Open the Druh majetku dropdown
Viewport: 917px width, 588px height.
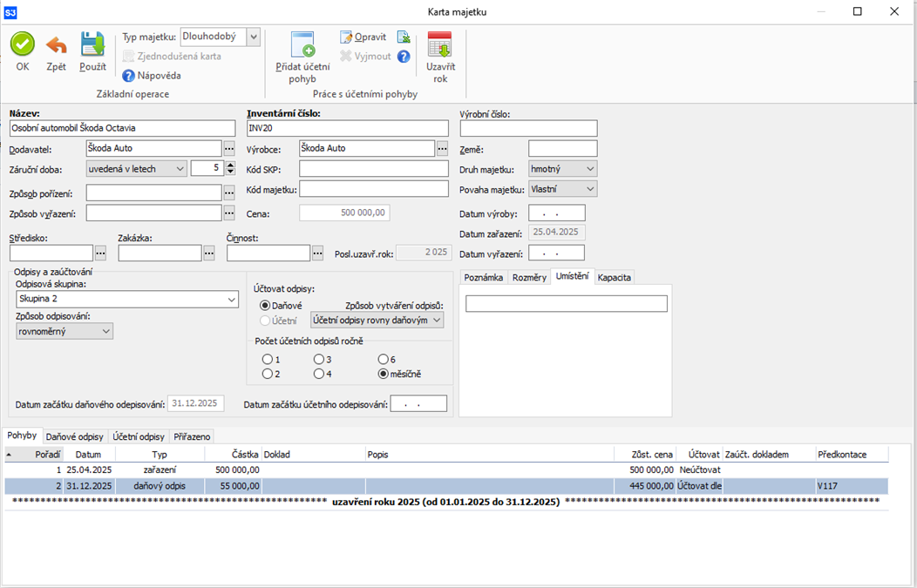(590, 169)
